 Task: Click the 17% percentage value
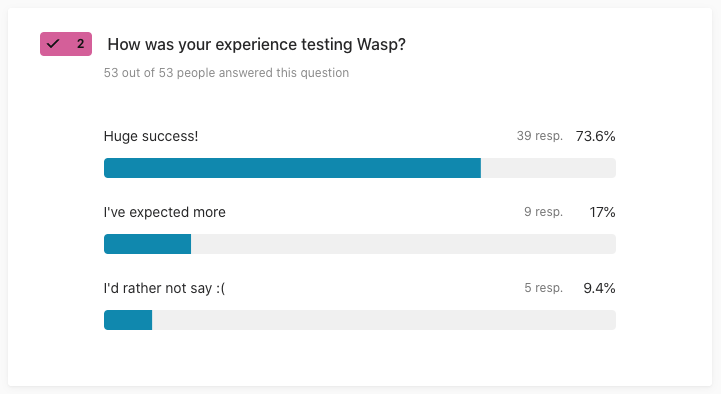(602, 212)
